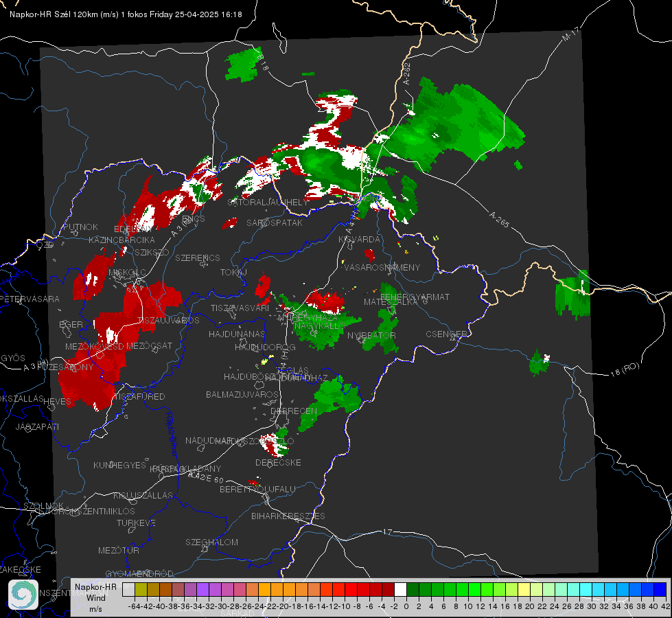The image size is (672, 618).
Task: Click the Hajdú-Bihar county label
Action: click(x=171, y=434)
